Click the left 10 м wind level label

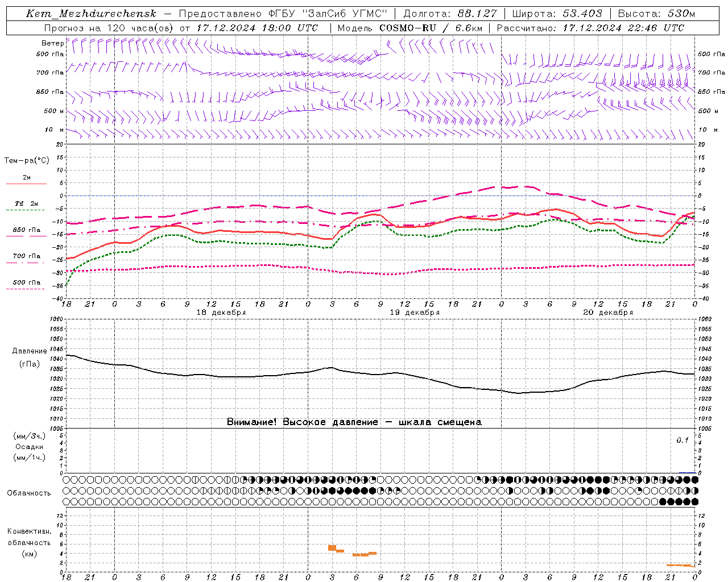tap(54, 130)
